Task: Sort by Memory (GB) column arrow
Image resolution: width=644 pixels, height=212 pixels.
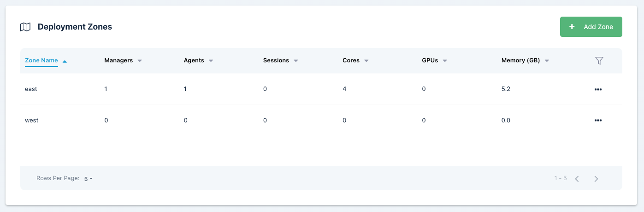Action: [547, 61]
